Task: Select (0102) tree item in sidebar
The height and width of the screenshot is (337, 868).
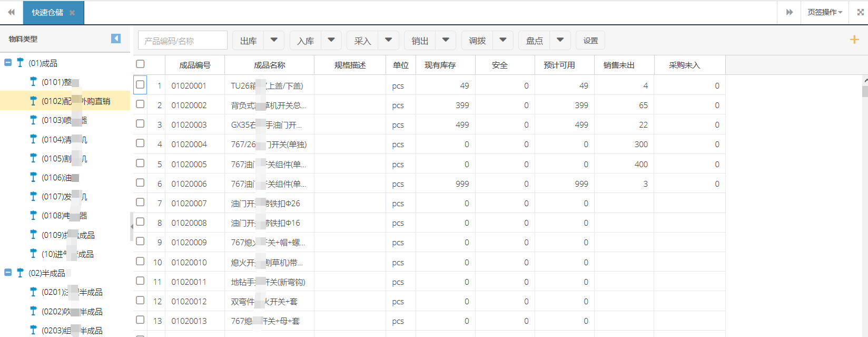Action: pos(76,101)
